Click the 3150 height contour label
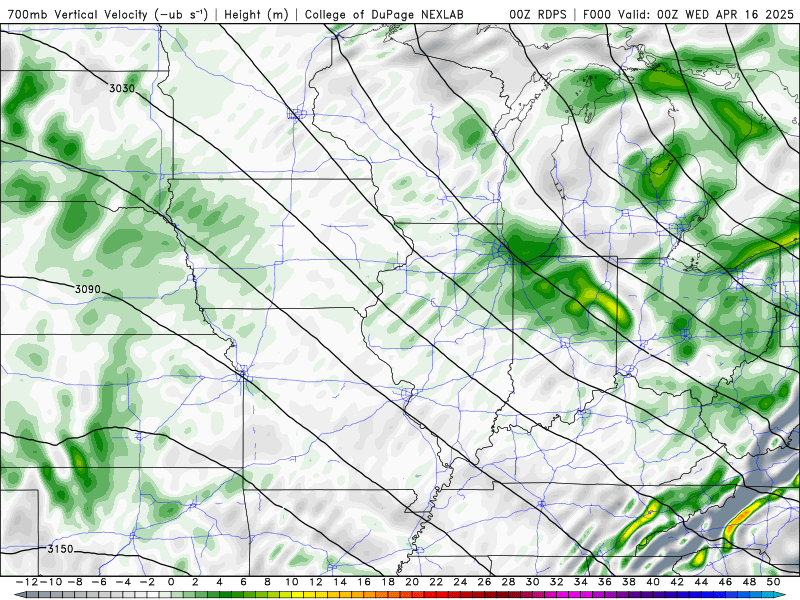800x600 pixels. coord(60,549)
